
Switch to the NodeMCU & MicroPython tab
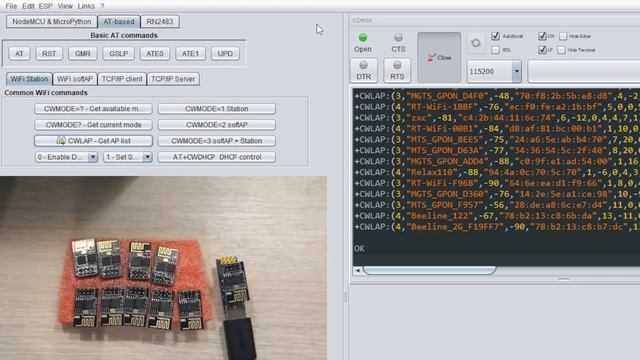click(x=51, y=22)
